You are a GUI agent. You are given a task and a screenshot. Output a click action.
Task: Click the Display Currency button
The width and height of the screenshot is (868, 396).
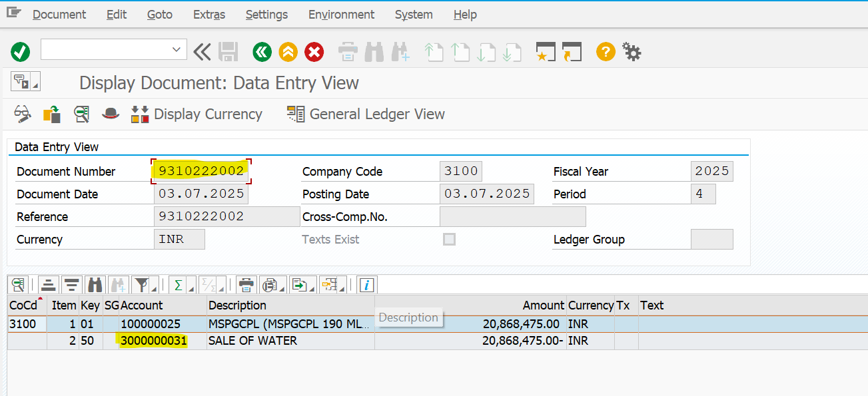[197, 114]
